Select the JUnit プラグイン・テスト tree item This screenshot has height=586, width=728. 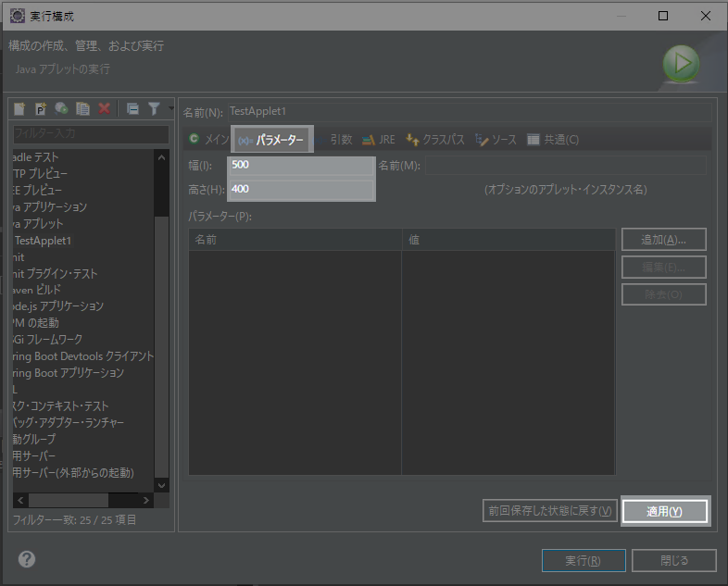point(56,274)
